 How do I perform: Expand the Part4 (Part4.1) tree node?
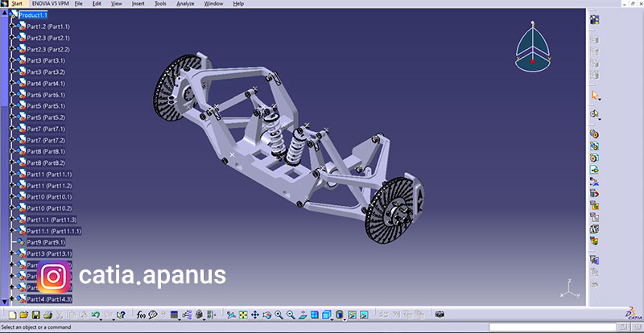(x=12, y=84)
